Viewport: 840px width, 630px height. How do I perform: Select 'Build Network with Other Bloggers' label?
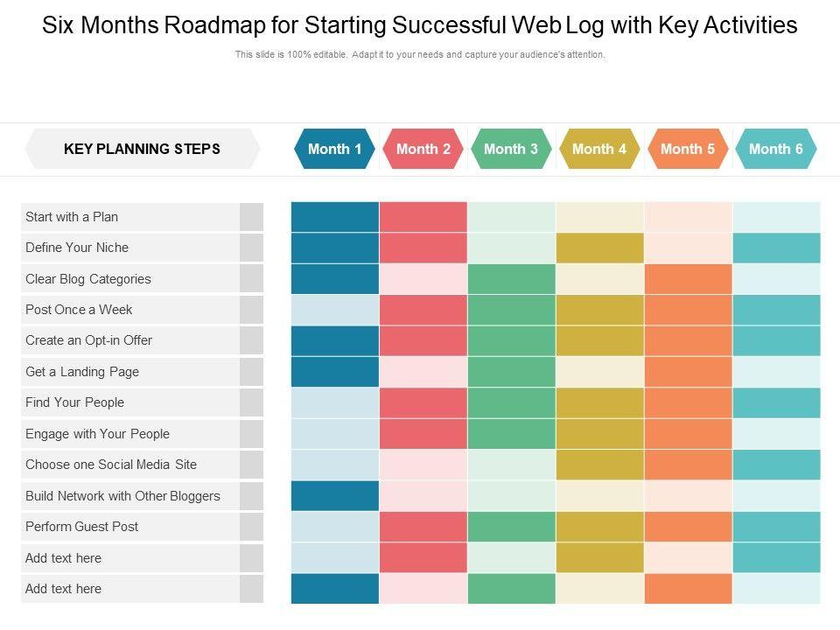click(x=122, y=496)
